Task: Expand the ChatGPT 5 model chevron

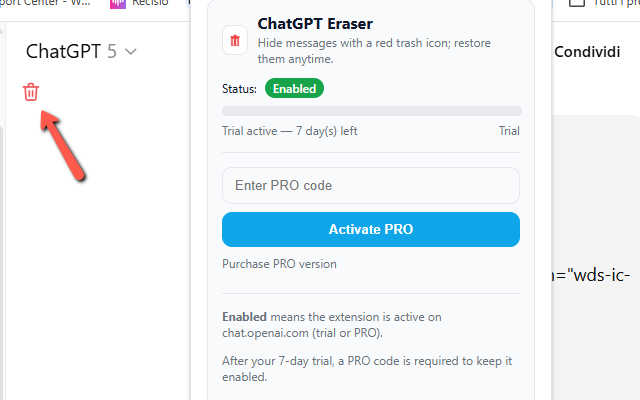Action: pyautogui.click(x=131, y=51)
